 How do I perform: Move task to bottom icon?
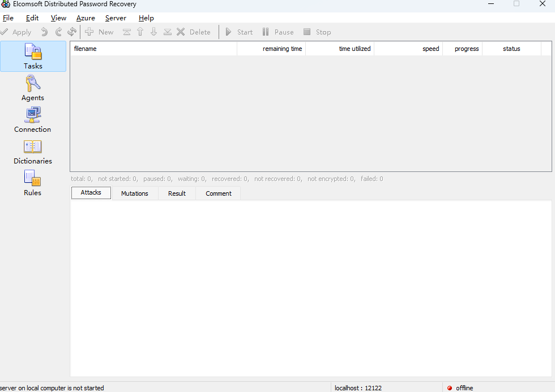168,32
